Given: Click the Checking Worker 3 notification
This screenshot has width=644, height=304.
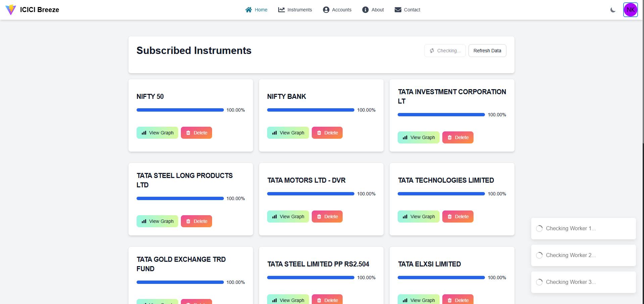Looking at the screenshot, I should [x=583, y=282].
